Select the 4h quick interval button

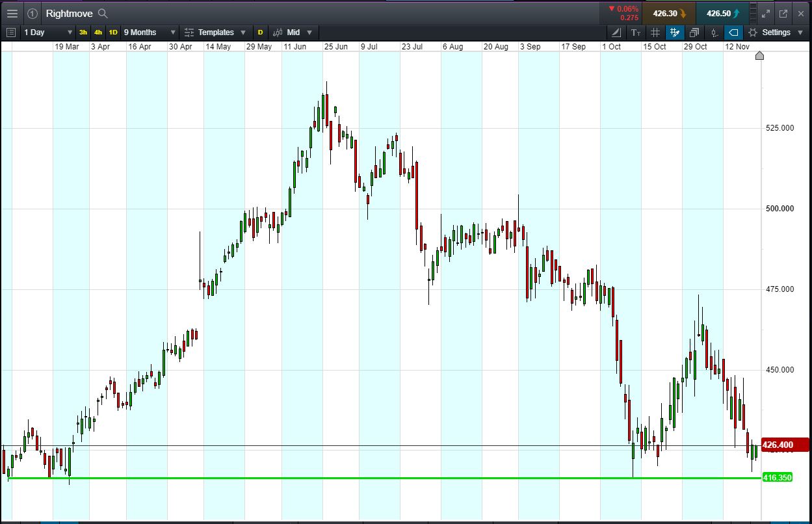pos(98,32)
